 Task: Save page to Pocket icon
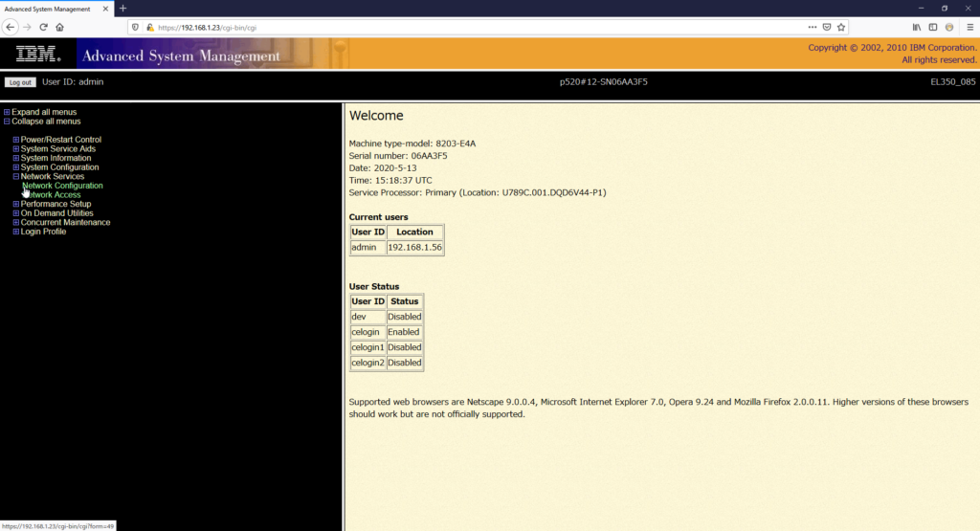coord(827,27)
